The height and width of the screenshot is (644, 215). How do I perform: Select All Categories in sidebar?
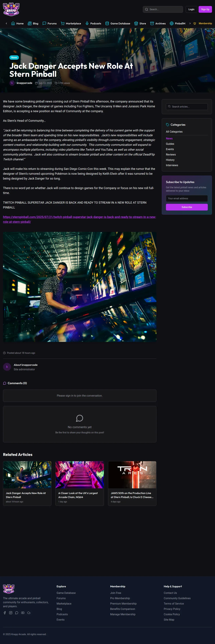point(174,132)
